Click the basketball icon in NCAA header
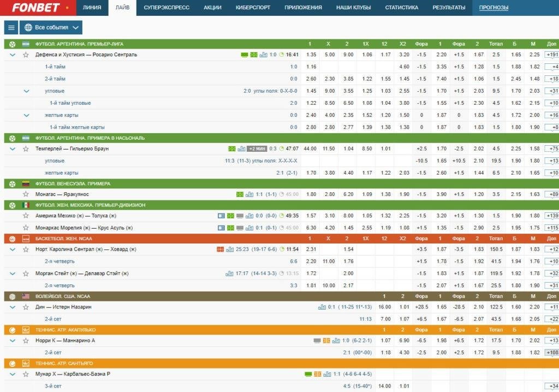This screenshot has width=559, height=392. click(12, 239)
